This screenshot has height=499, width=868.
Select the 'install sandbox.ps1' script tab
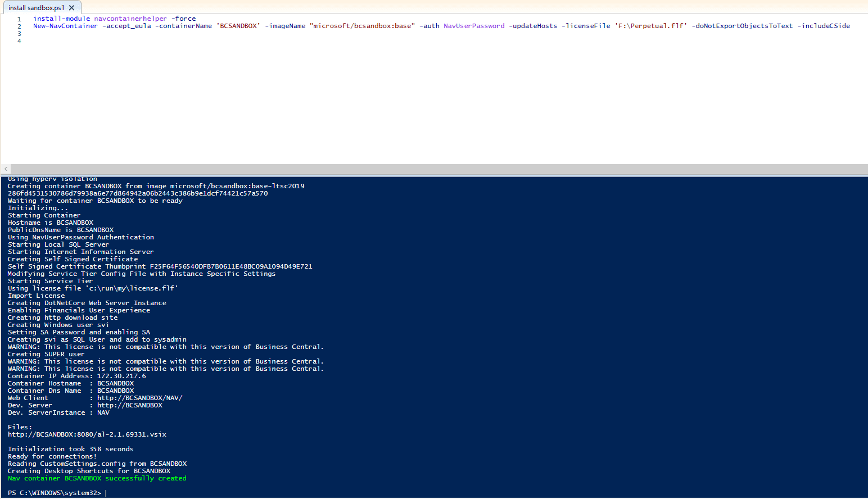click(x=37, y=8)
